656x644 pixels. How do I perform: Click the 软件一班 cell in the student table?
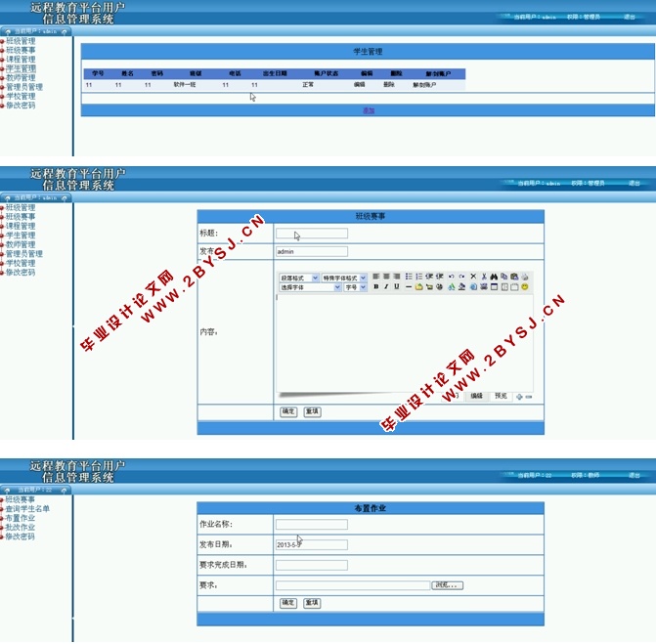(x=185, y=84)
